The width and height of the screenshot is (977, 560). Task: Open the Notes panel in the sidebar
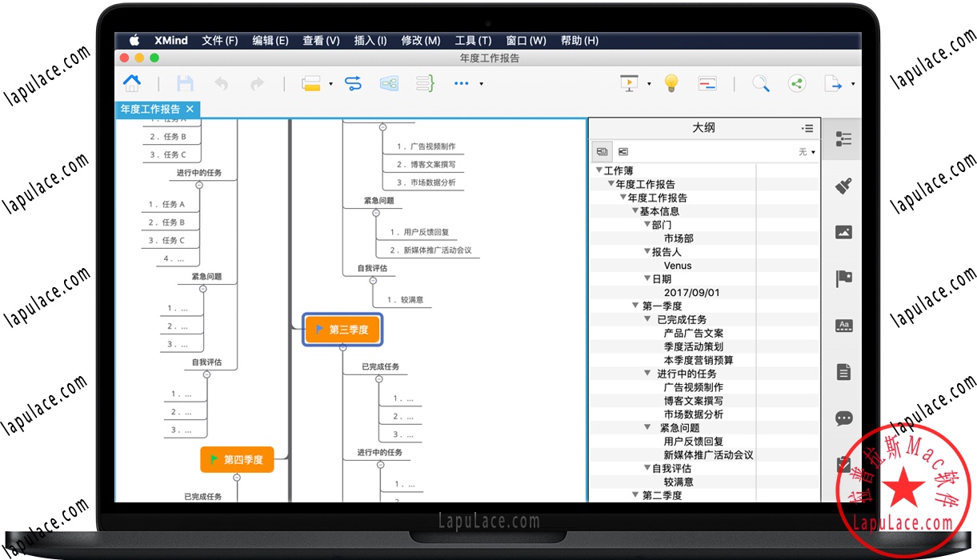coord(843,371)
